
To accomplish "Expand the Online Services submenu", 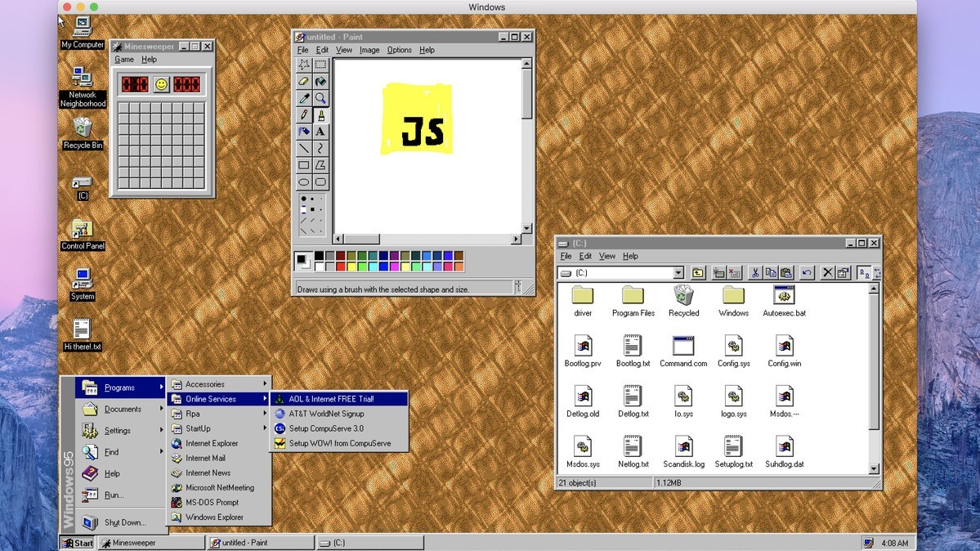I will tap(219, 399).
